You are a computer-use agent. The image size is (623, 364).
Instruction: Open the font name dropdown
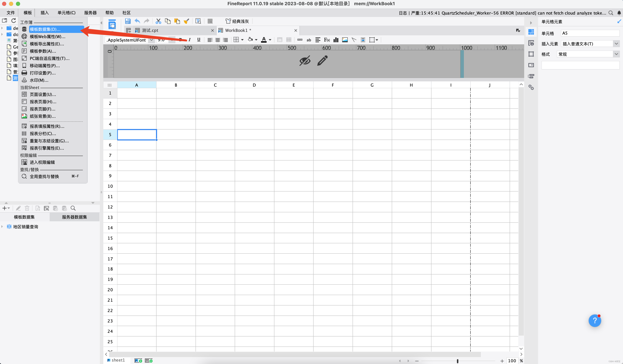tap(151, 40)
